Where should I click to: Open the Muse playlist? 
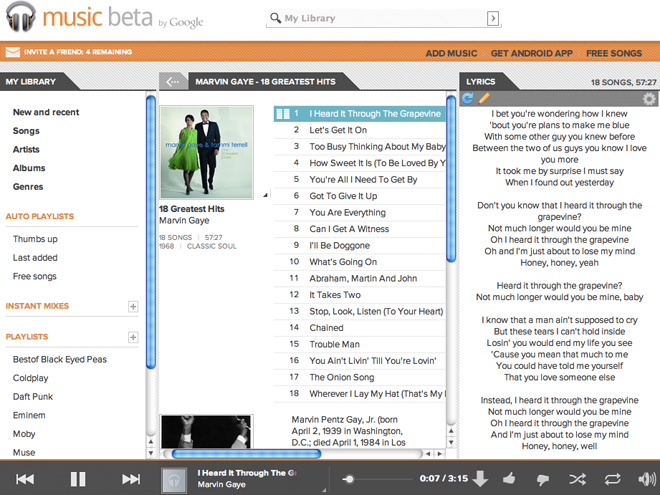24,452
